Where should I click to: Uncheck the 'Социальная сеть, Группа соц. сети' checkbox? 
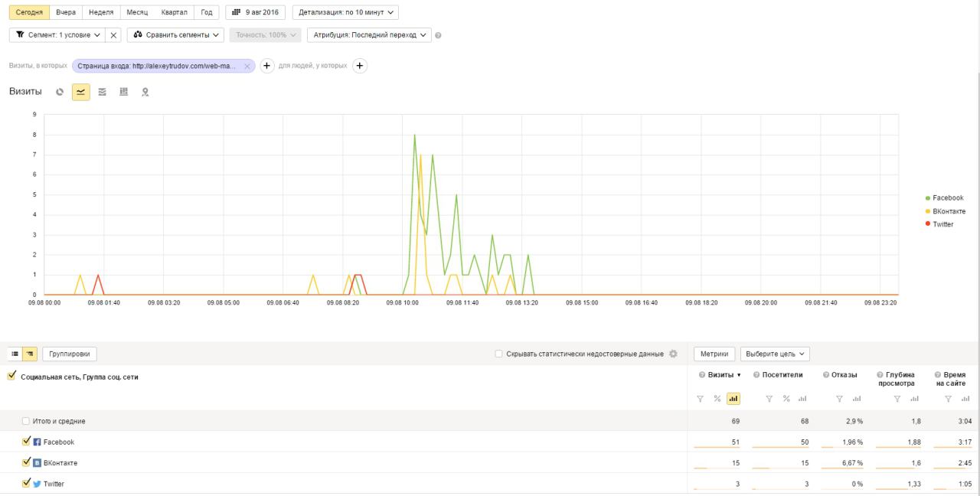tap(11, 376)
